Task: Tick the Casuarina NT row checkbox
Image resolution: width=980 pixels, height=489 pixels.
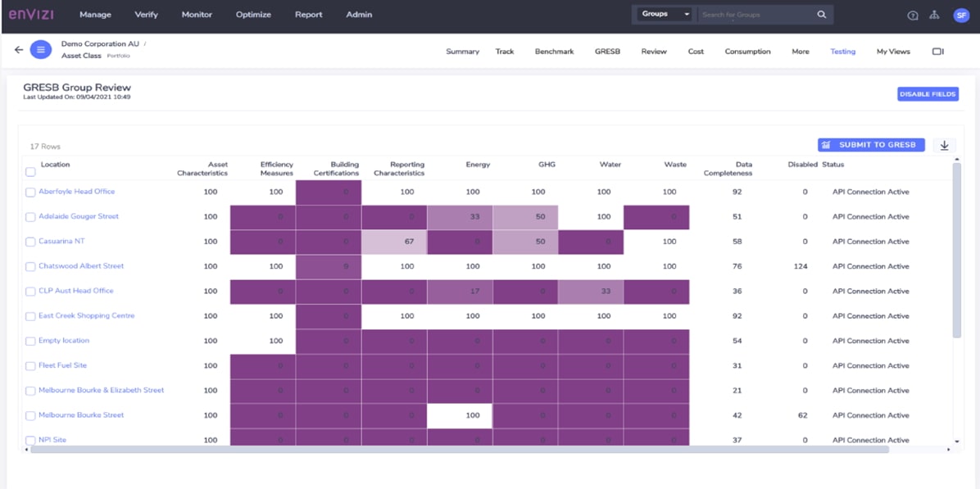Action: (x=30, y=242)
